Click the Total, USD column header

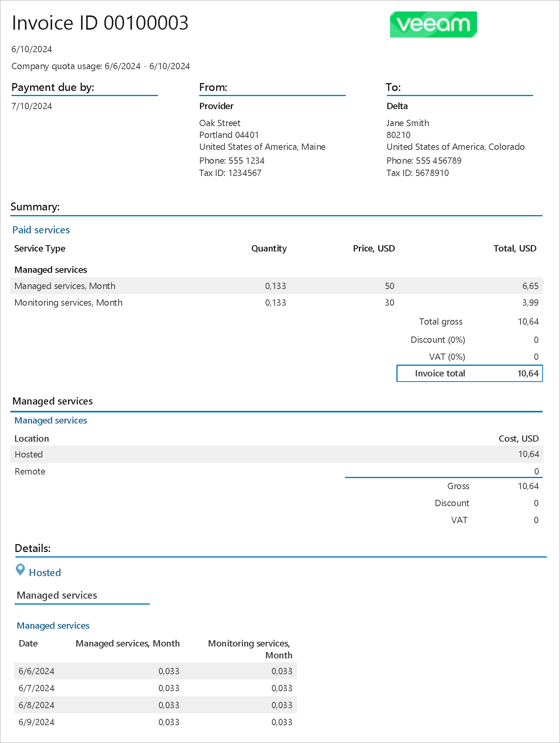(x=515, y=248)
